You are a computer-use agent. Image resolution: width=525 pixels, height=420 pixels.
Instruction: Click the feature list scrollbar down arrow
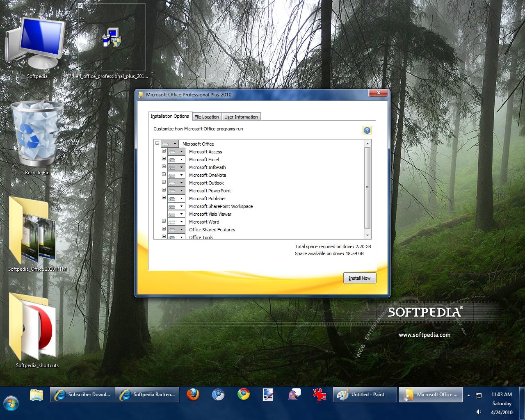tap(367, 235)
